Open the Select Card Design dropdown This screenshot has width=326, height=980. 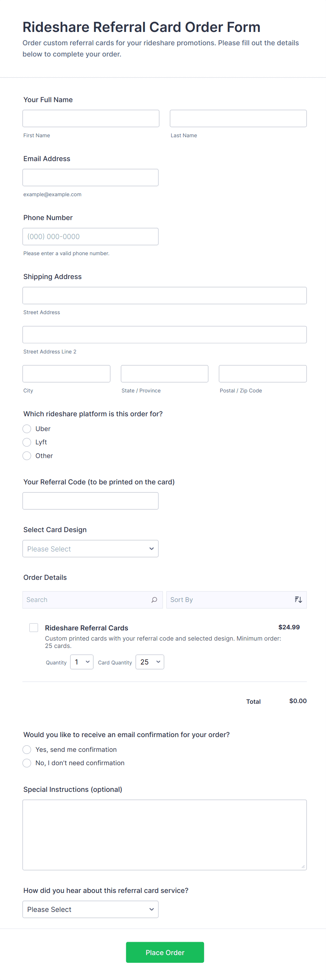pos(90,549)
